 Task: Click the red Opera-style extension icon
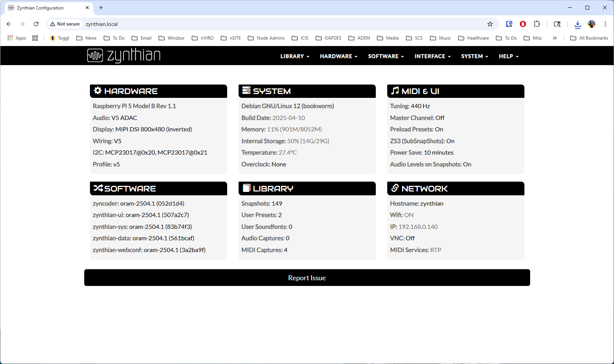click(x=523, y=24)
